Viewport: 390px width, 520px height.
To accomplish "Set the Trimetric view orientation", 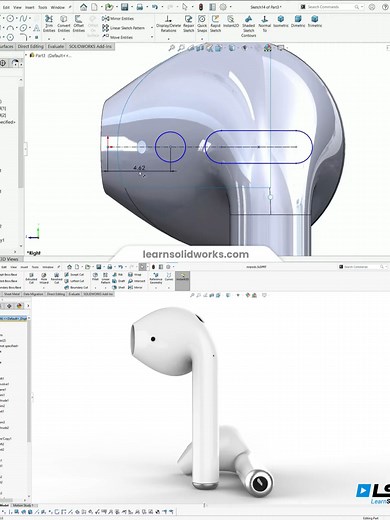I will [x=315, y=21].
